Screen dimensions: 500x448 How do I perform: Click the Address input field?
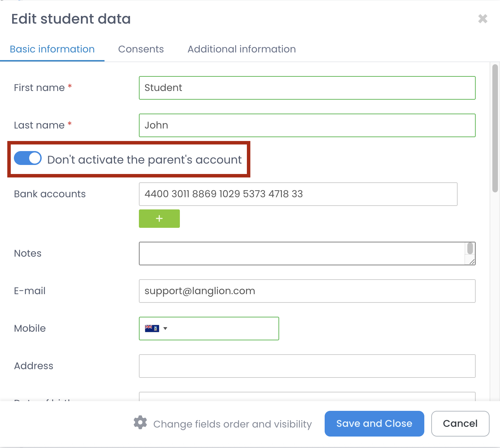(x=307, y=366)
